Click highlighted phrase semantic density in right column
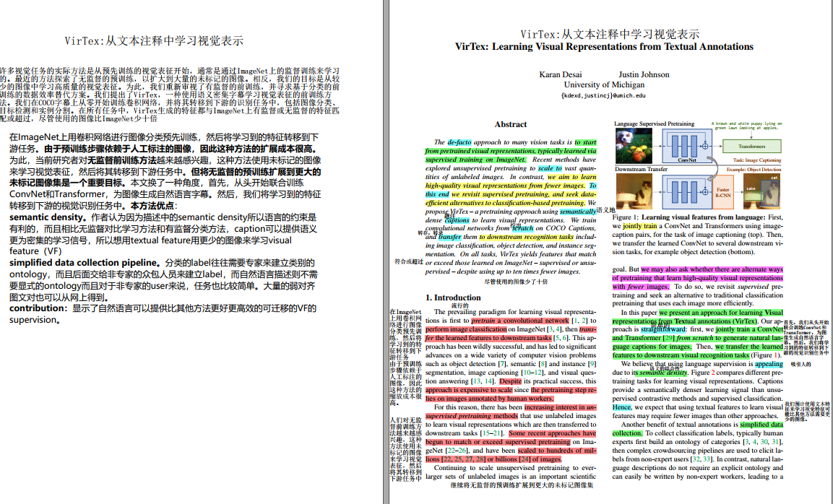The image size is (833, 504). (663, 373)
